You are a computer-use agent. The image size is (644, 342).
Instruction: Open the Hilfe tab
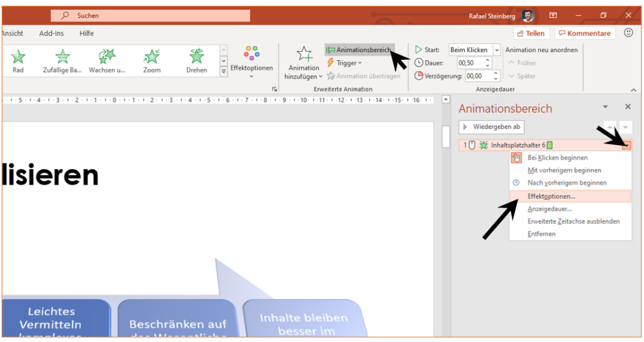(x=87, y=33)
